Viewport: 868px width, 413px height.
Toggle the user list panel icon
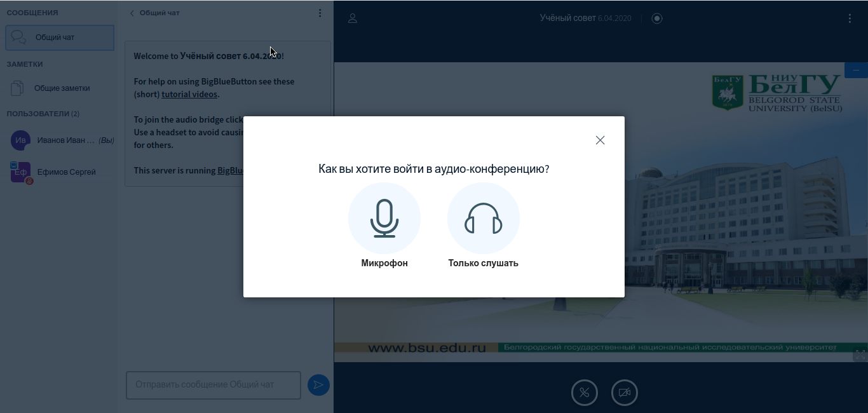[x=353, y=18]
